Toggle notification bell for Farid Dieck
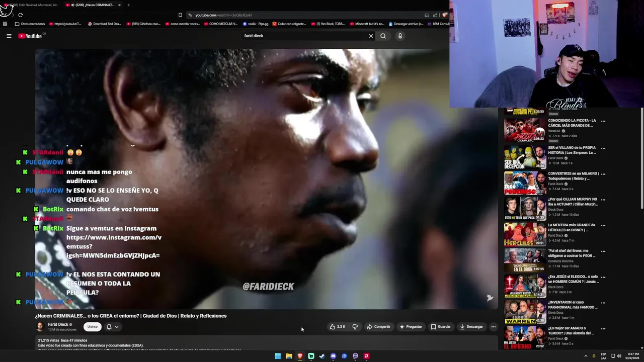The image size is (644, 362). pos(109,327)
